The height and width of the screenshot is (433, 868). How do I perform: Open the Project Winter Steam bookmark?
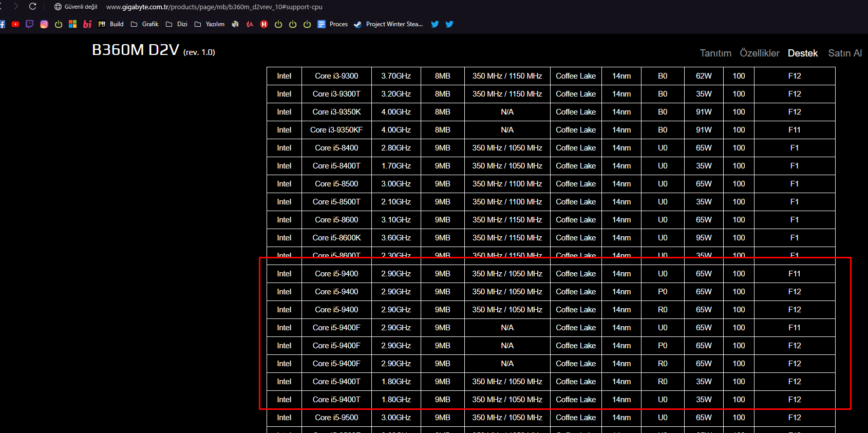click(x=389, y=24)
